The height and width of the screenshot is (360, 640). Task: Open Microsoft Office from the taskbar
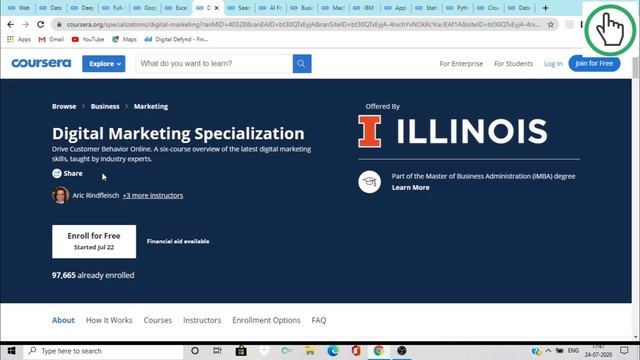[x=356, y=351]
